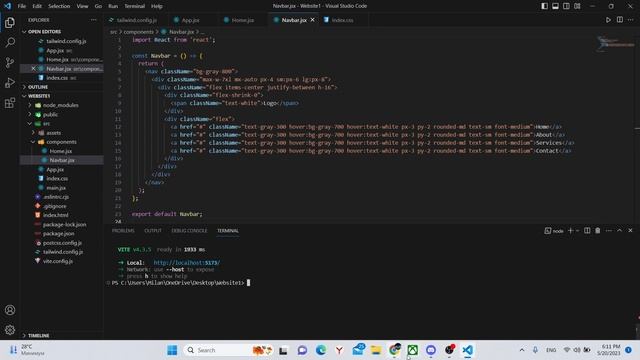Expand the Outline section
The image size is (640, 360).
pyautogui.click(x=61, y=87)
